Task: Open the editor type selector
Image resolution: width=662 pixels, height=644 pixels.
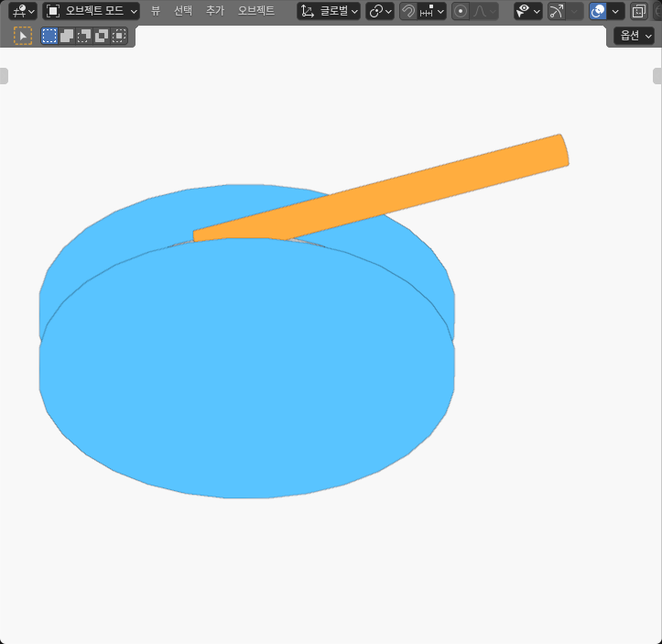Action: coord(22,11)
